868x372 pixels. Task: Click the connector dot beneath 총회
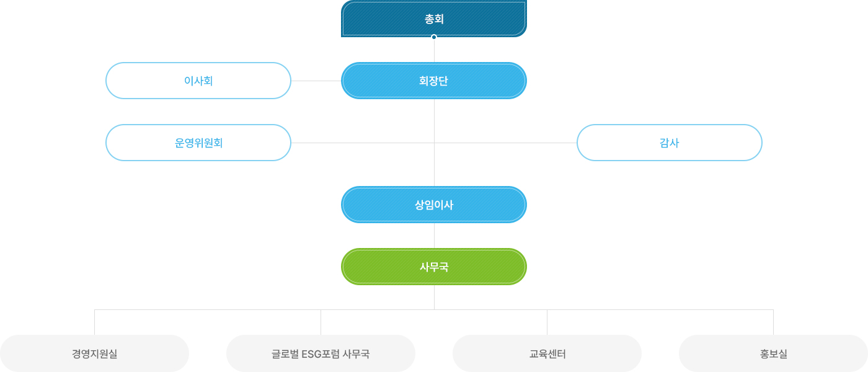[x=434, y=37]
